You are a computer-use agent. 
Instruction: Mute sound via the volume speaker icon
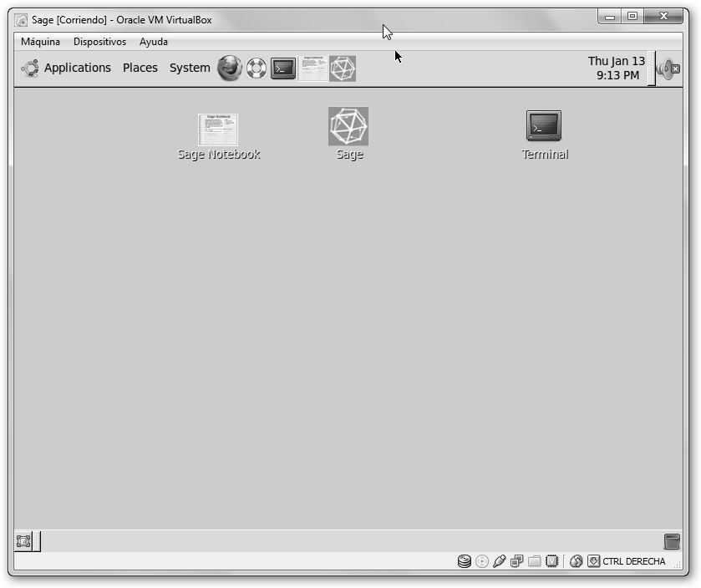click(668, 68)
